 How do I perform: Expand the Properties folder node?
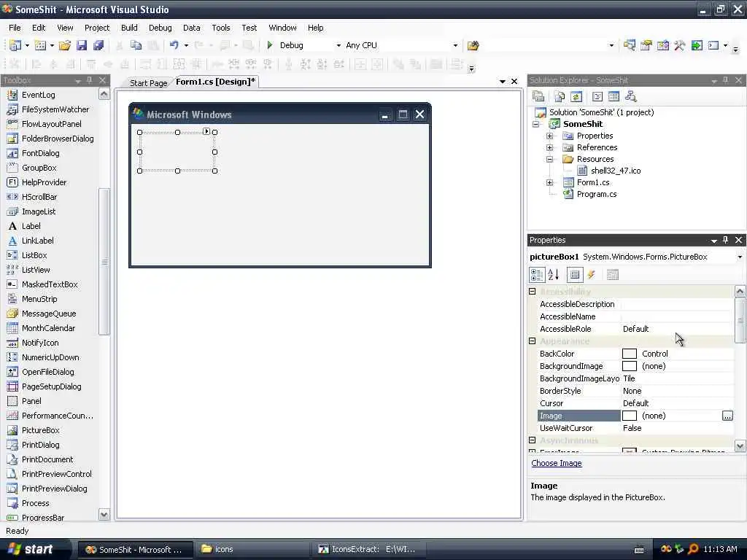tap(550, 136)
